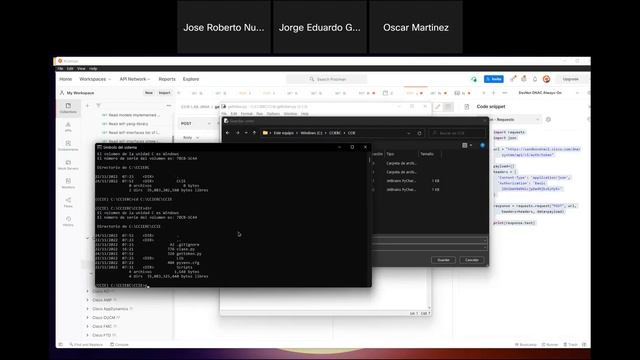Image resolution: width=640 pixels, height=360 pixels.
Task: Open the Workspaces dropdown
Action: pyautogui.click(x=95, y=79)
